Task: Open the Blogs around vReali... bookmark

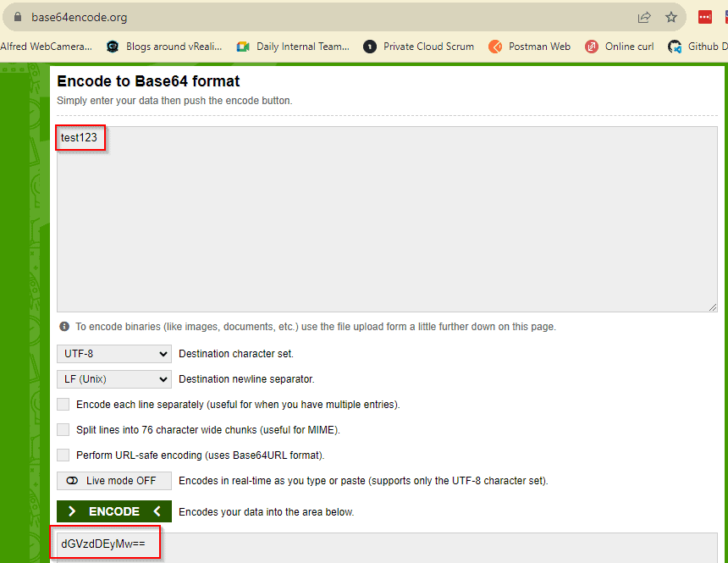Action: (x=164, y=47)
